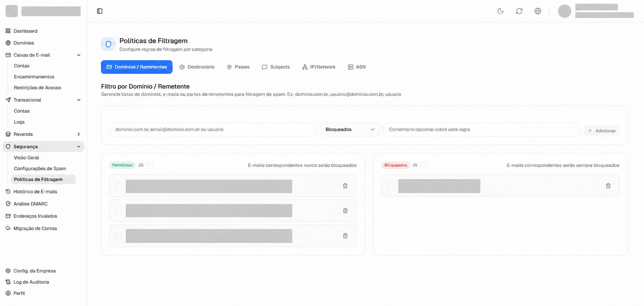Focus the optional comment input field

click(x=482, y=130)
